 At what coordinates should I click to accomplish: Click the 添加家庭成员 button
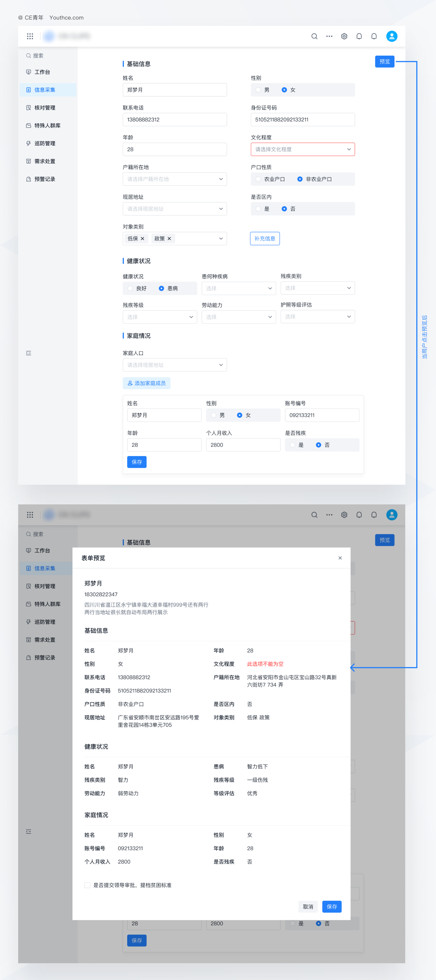[x=146, y=383]
